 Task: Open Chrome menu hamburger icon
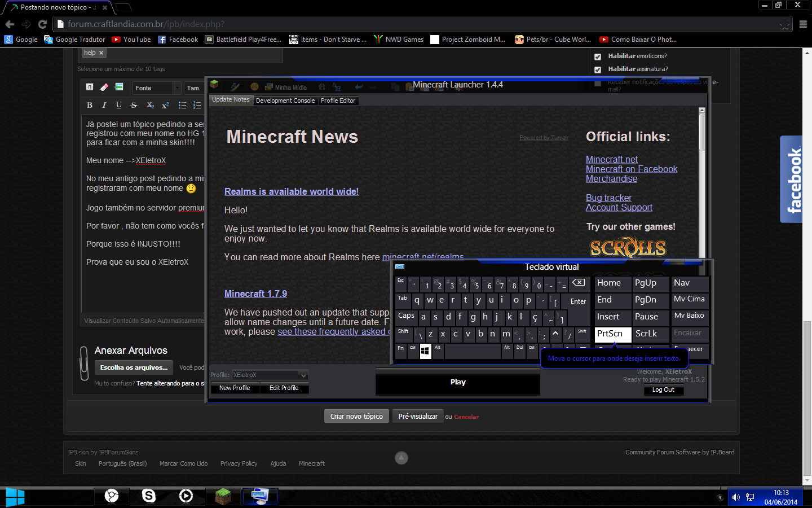(x=803, y=24)
